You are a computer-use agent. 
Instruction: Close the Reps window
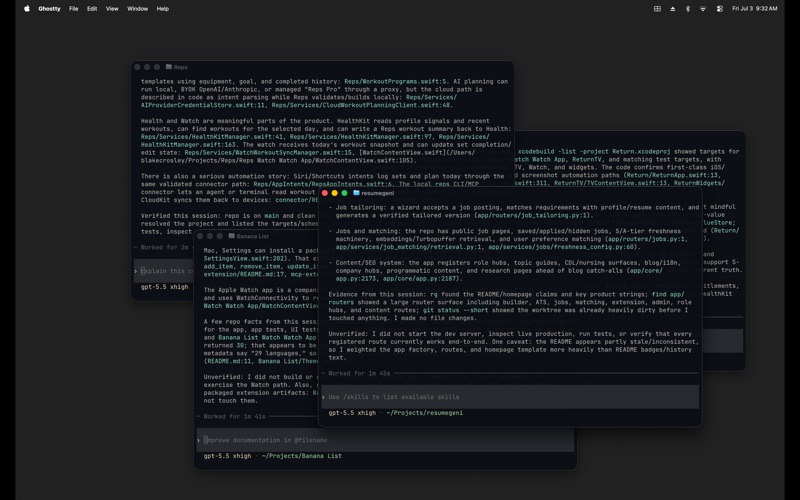(137, 67)
